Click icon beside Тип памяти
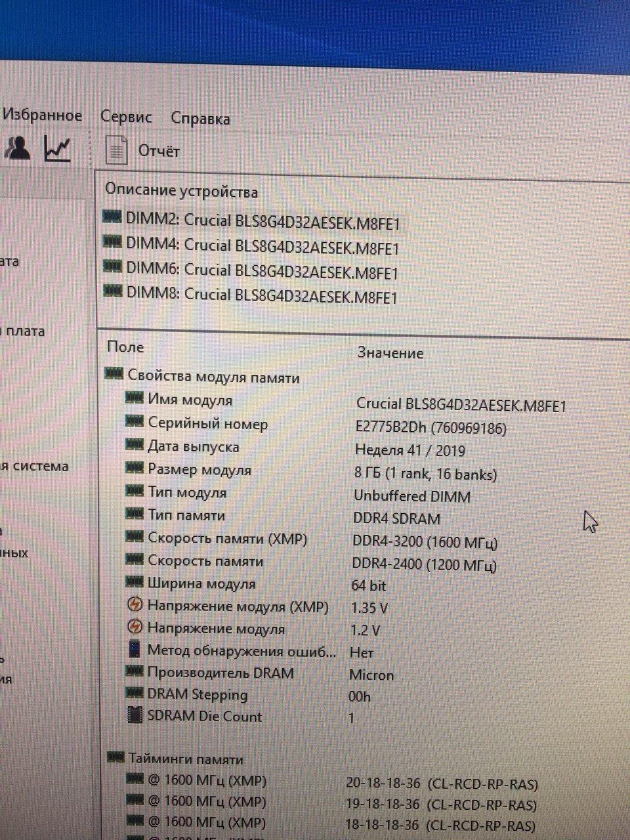 135,513
